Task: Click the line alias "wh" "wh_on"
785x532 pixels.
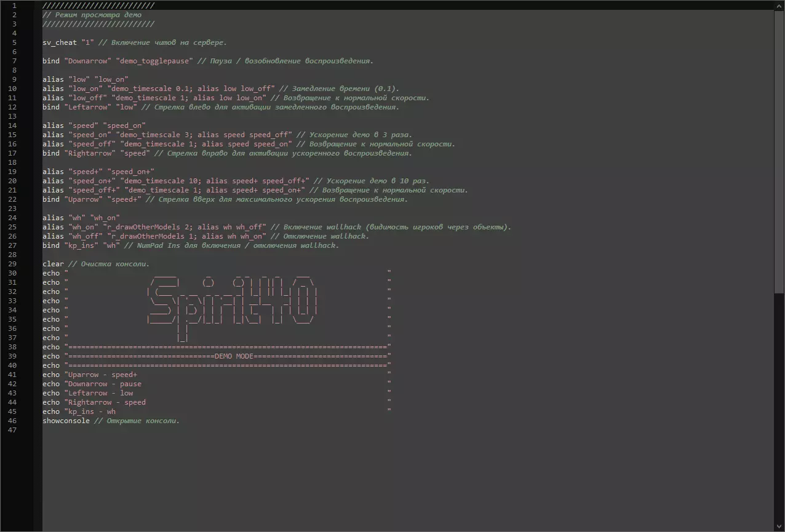Action: 81,218
